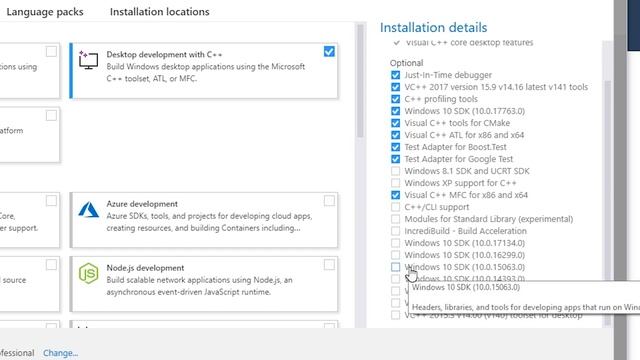Switch to Installation locations tab
The image size is (640, 360).
(x=160, y=12)
